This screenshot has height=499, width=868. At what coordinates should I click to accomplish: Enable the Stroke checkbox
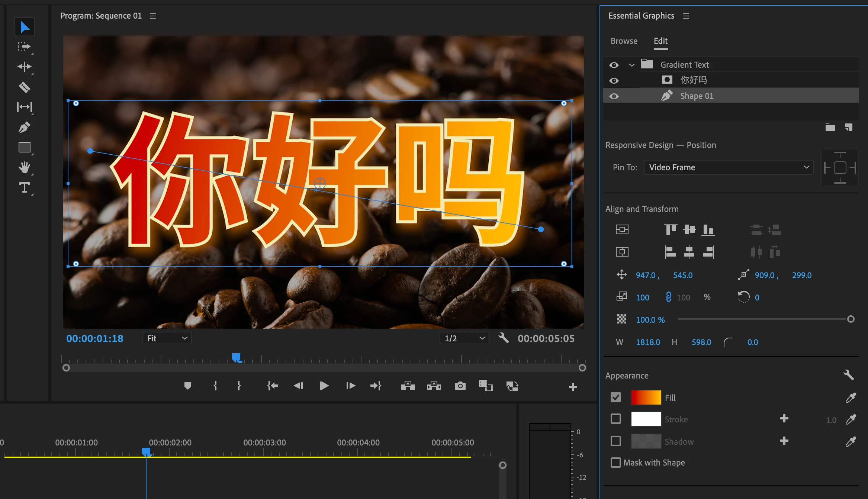coord(616,419)
